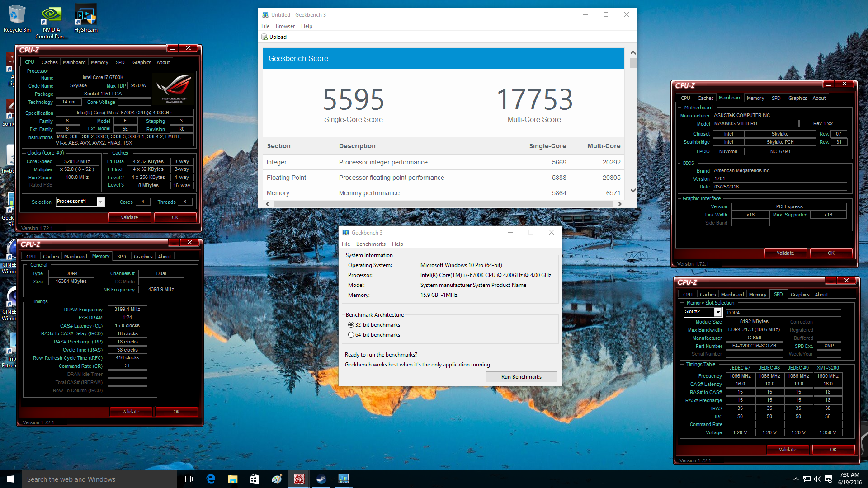868x488 pixels.
Task: Click scroll-left arrow in Geekbench results
Action: (x=268, y=204)
